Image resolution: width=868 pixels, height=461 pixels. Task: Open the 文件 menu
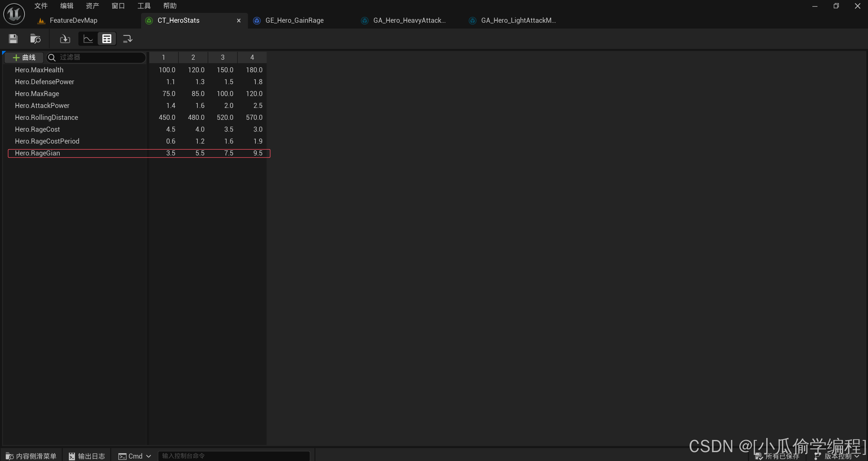41,6
